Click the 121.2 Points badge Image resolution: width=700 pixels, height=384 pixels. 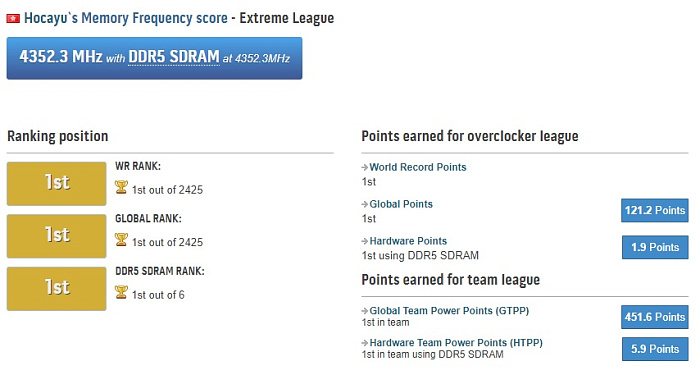click(x=654, y=210)
